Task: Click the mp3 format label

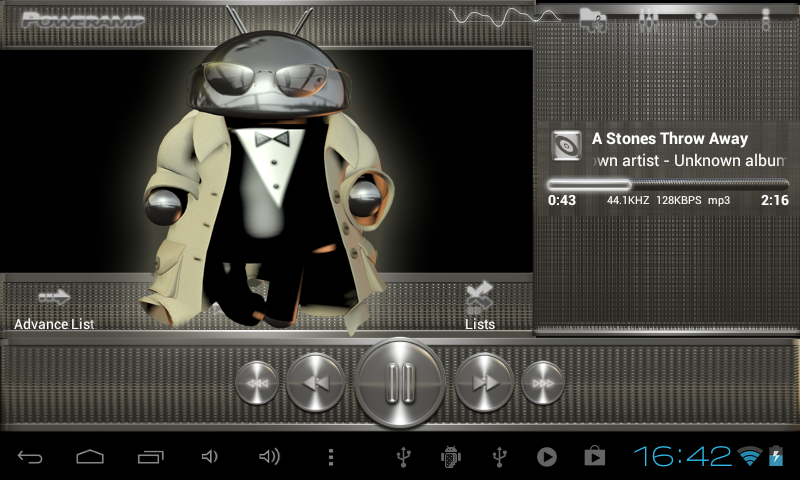Action: pyautogui.click(x=719, y=201)
